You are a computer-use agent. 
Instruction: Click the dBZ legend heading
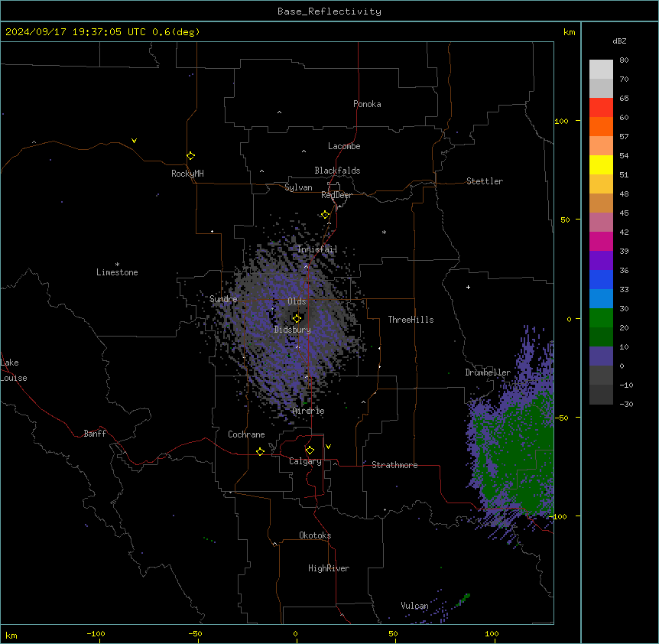point(619,41)
